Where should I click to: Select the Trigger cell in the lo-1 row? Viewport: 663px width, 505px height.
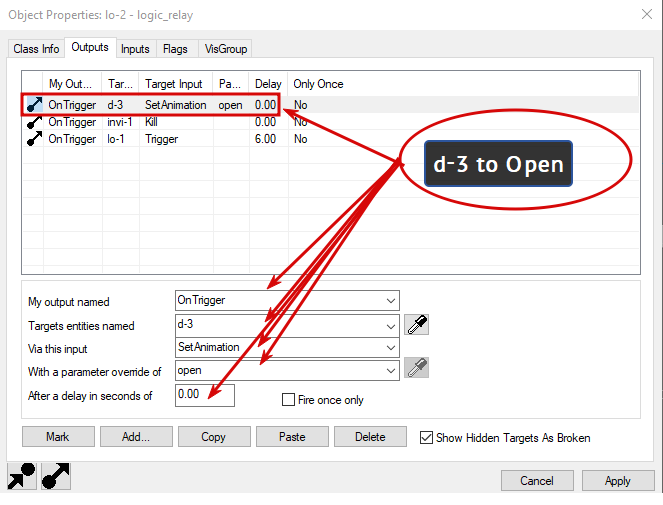click(x=162, y=139)
